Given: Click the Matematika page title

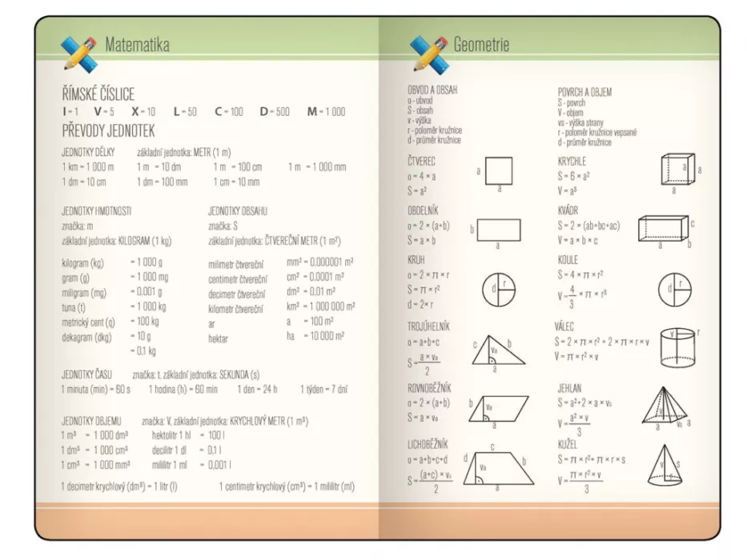Looking at the screenshot, I should pos(137,45).
